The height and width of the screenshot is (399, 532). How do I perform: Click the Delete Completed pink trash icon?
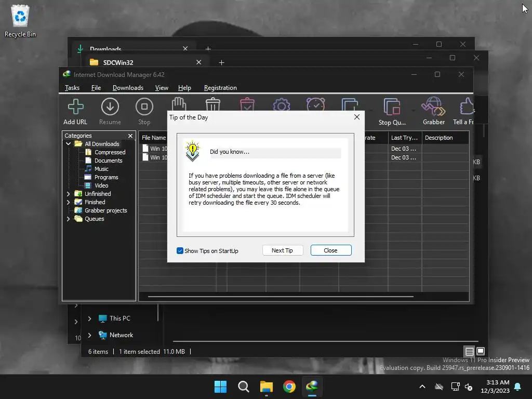[x=247, y=104]
